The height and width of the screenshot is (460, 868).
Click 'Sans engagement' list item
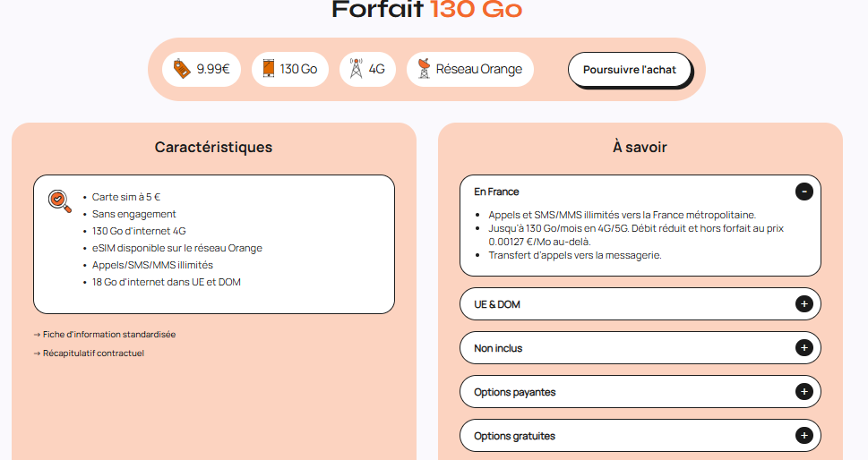pos(134,214)
